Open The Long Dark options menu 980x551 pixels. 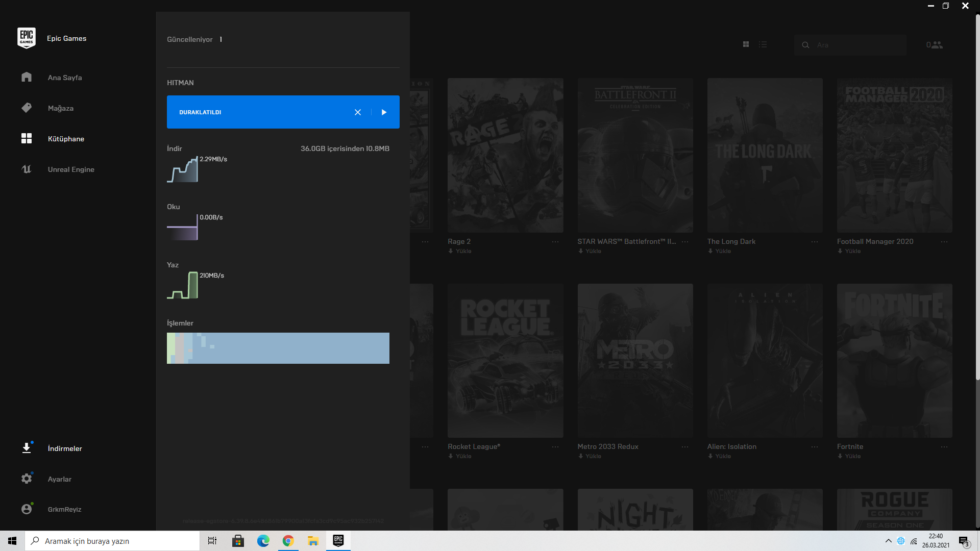coord(814,242)
